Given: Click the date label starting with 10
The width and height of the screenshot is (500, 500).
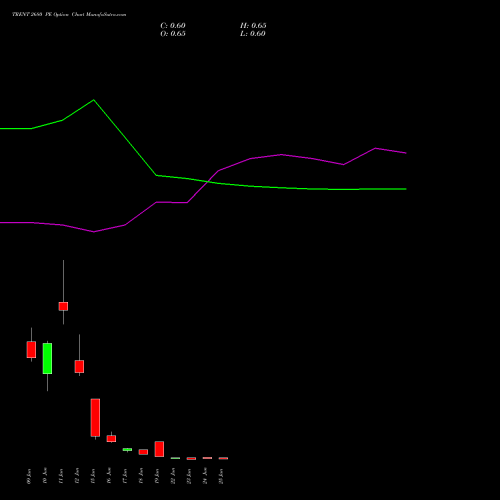Looking at the screenshot, I should coord(45,476).
